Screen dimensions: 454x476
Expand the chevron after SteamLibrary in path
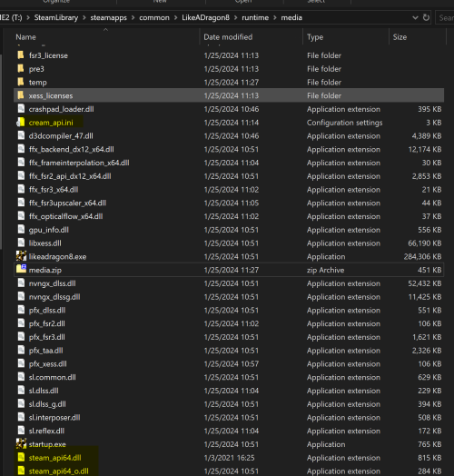[x=84, y=17]
